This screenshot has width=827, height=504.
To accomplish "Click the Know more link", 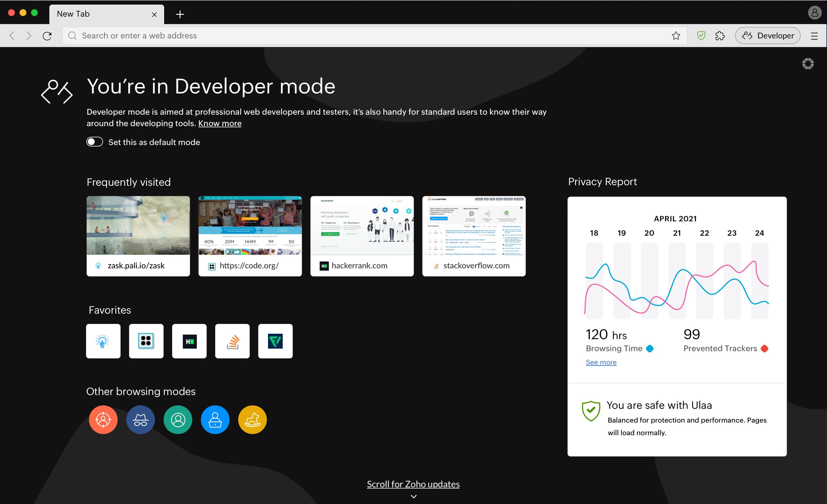I will 220,123.
